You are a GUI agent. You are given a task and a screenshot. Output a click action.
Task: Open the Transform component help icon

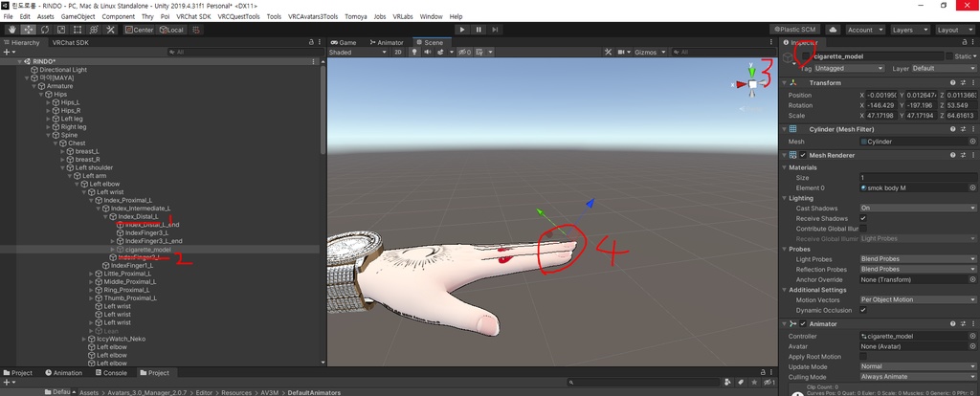(x=952, y=82)
